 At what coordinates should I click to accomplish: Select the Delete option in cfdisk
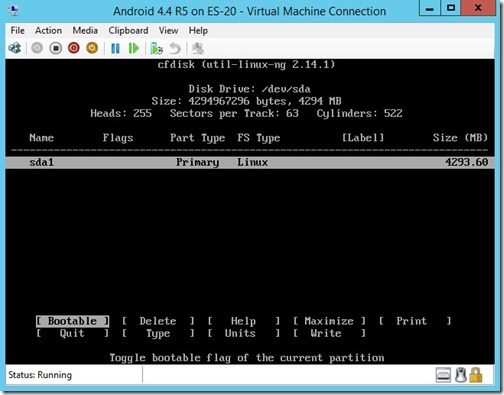(x=158, y=321)
